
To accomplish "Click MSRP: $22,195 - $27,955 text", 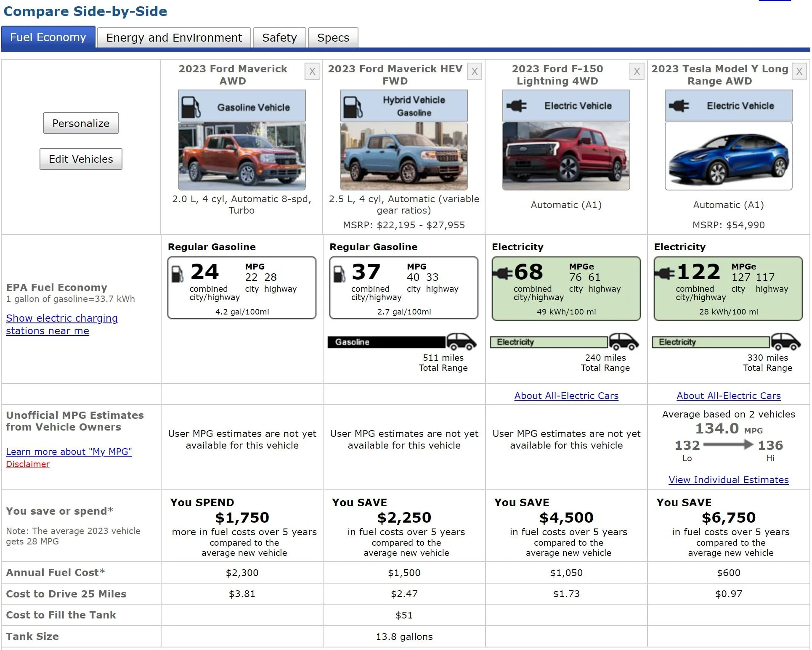I will [x=404, y=225].
